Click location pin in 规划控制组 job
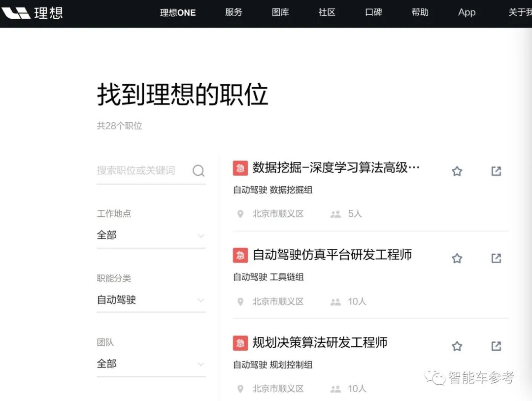The height and width of the screenshot is (401, 532). [x=240, y=389]
